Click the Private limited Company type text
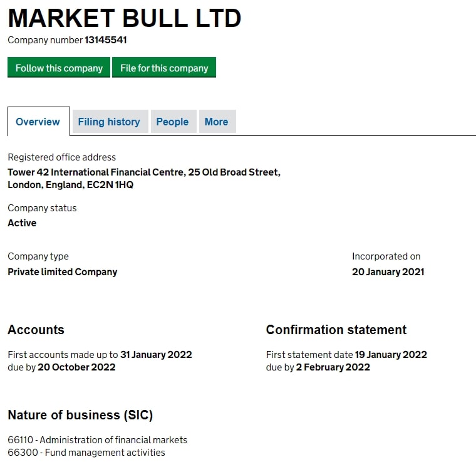The height and width of the screenshot is (462, 476). (62, 271)
